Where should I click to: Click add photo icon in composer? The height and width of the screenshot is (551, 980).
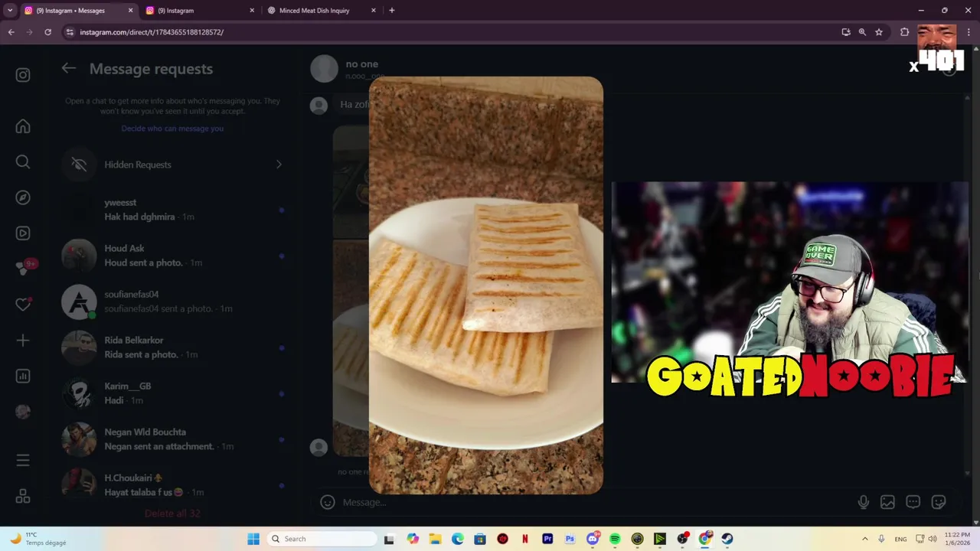click(887, 502)
